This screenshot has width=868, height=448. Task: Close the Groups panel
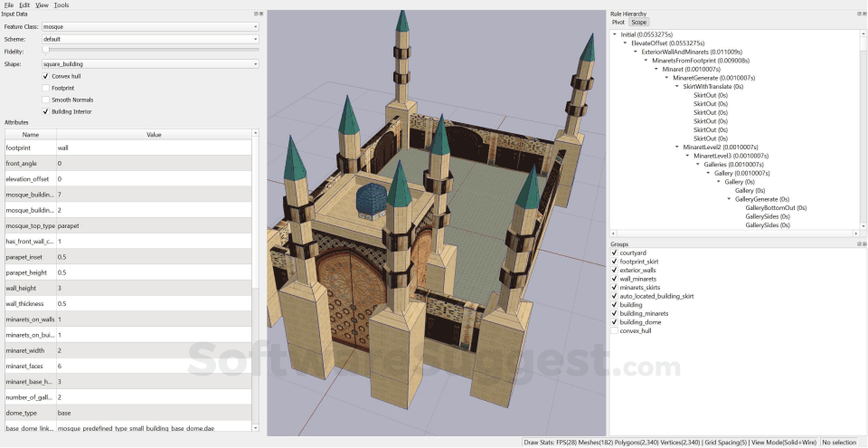pos(863,244)
